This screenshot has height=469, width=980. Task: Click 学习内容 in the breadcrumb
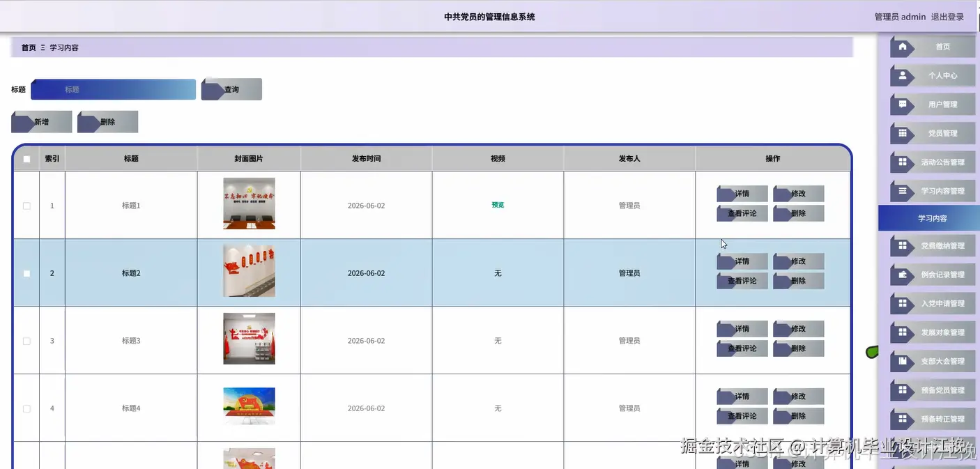pyautogui.click(x=64, y=47)
